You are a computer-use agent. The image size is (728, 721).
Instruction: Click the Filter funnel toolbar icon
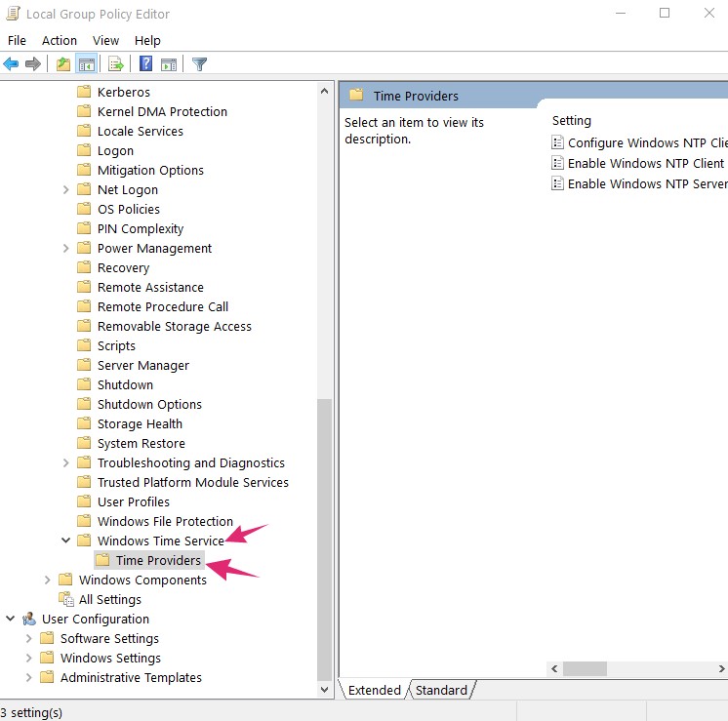click(199, 63)
